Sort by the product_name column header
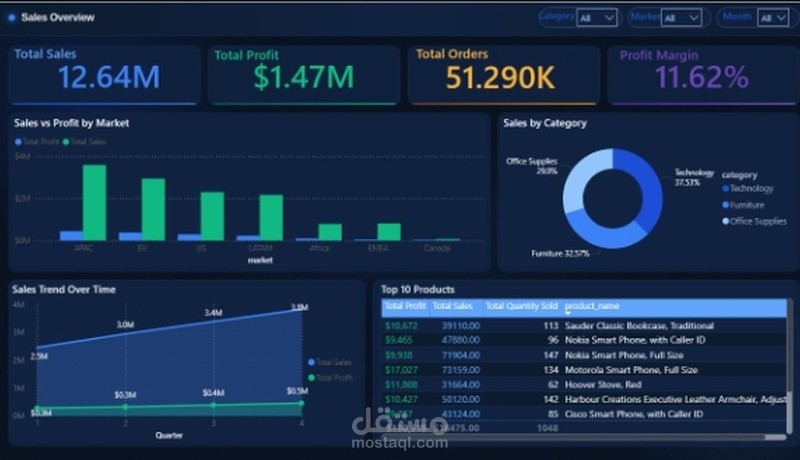 coord(592,306)
